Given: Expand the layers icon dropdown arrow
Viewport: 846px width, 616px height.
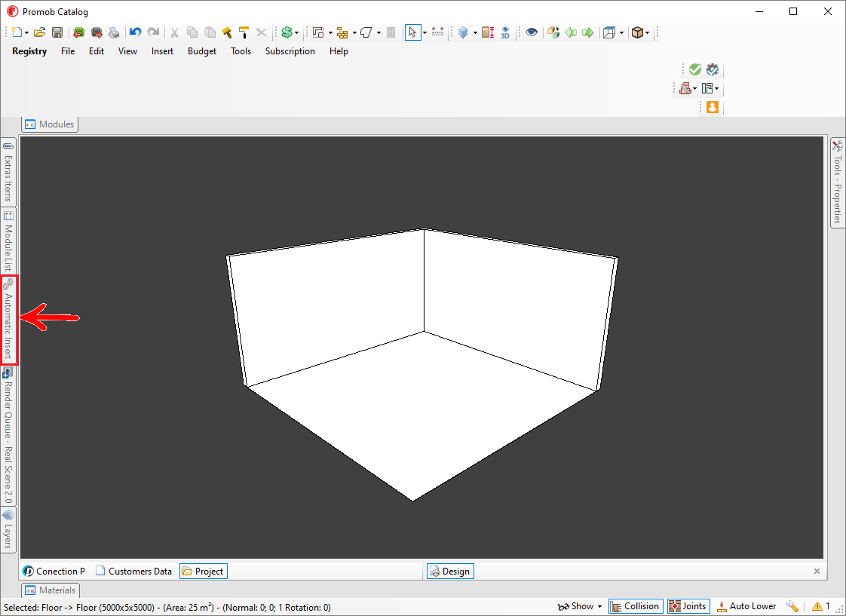Looking at the screenshot, I should pyautogui.click(x=475, y=33).
